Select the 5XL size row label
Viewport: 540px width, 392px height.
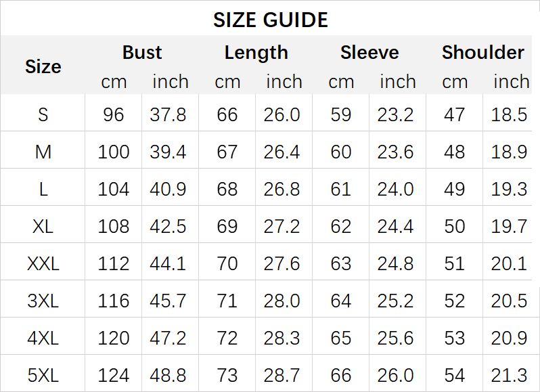pyautogui.click(x=43, y=374)
